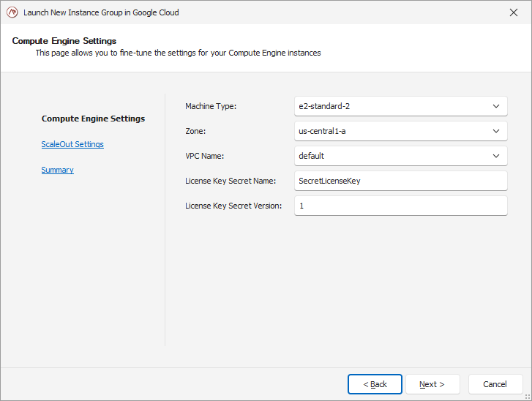Image resolution: width=532 pixels, height=401 pixels.
Task: Go to ScaleOut Settings page link
Action: click(72, 144)
